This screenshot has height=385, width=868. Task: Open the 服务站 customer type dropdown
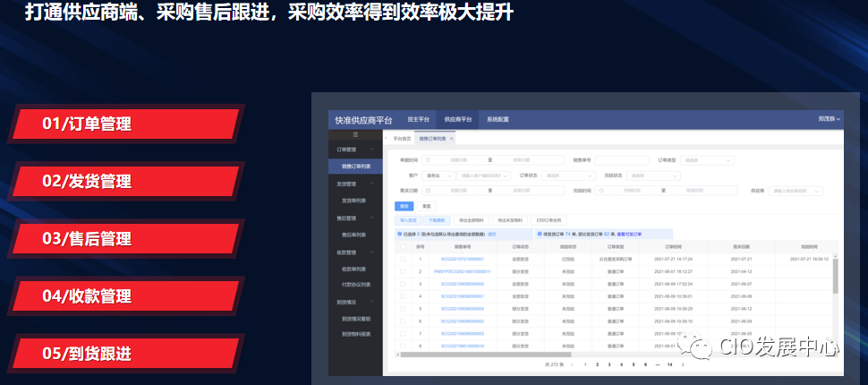(x=438, y=175)
